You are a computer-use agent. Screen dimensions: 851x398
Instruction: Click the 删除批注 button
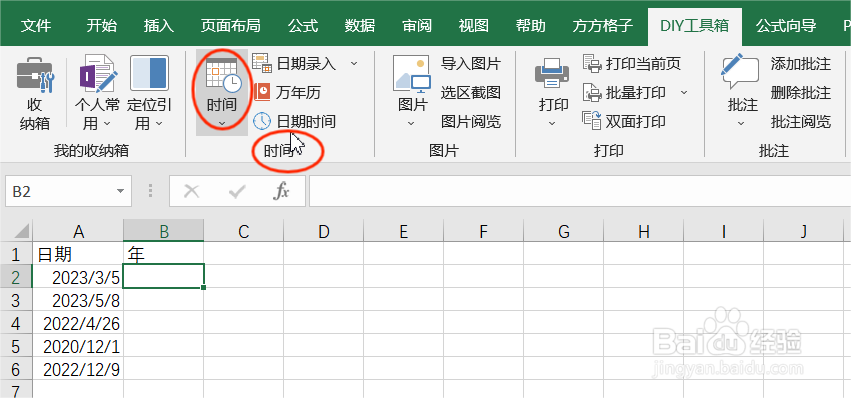801,93
